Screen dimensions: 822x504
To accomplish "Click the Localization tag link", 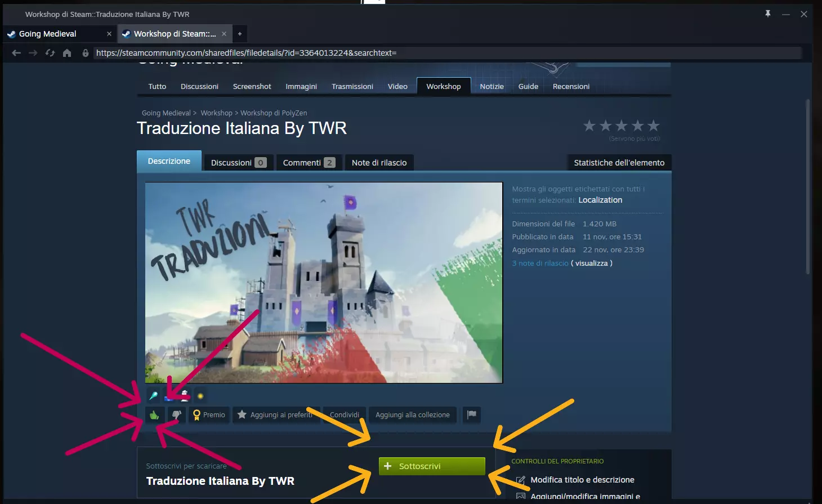I will tap(600, 200).
